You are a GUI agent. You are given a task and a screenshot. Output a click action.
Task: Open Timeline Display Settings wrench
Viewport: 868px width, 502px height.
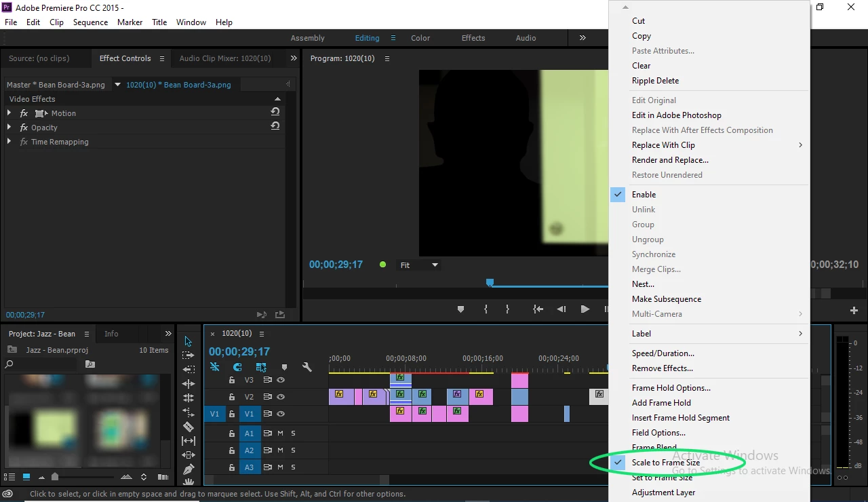click(x=307, y=367)
